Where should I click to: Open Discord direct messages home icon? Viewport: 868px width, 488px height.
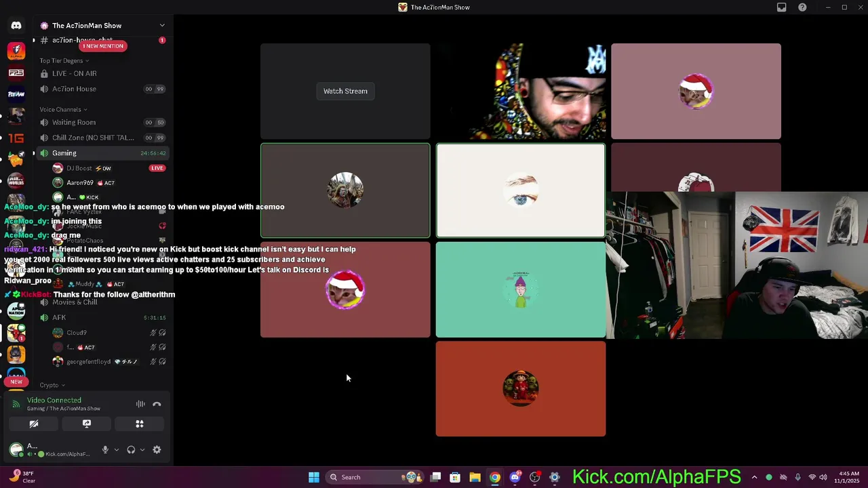pos(16,26)
